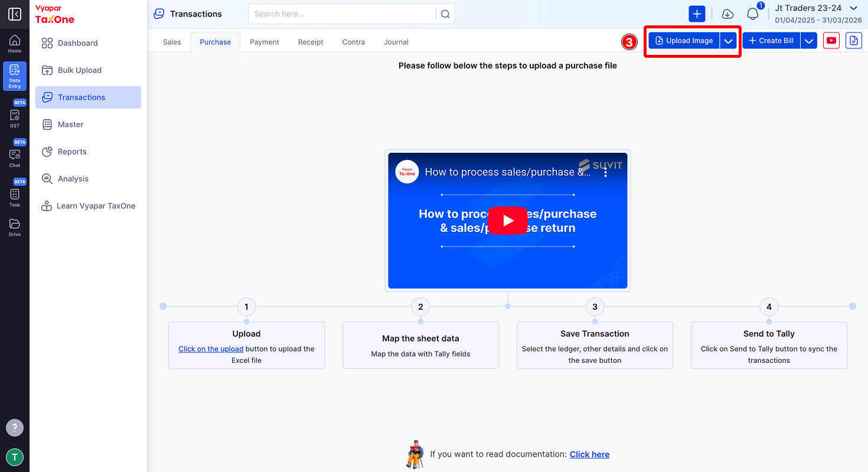Image resolution: width=868 pixels, height=472 pixels.
Task: Go to Bulk Upload
Action: click(x=89, y=70)
